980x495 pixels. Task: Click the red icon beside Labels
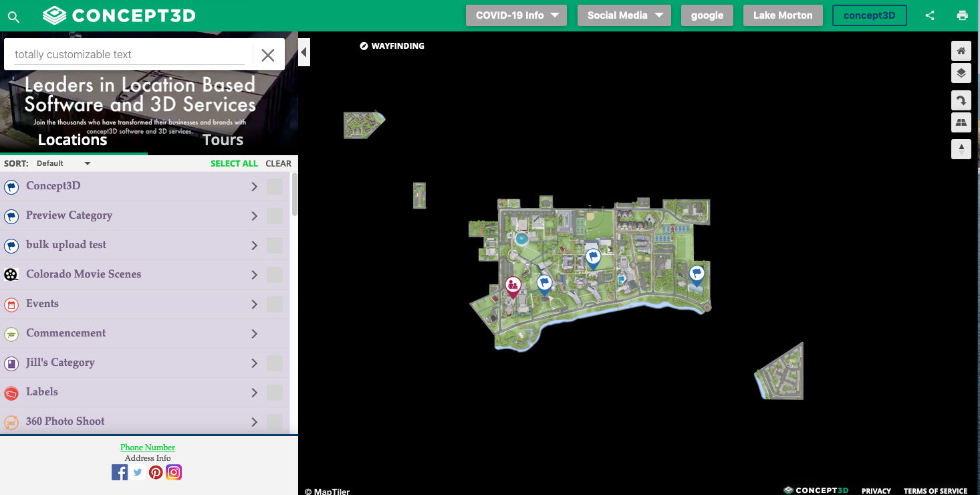click(11, 393)
